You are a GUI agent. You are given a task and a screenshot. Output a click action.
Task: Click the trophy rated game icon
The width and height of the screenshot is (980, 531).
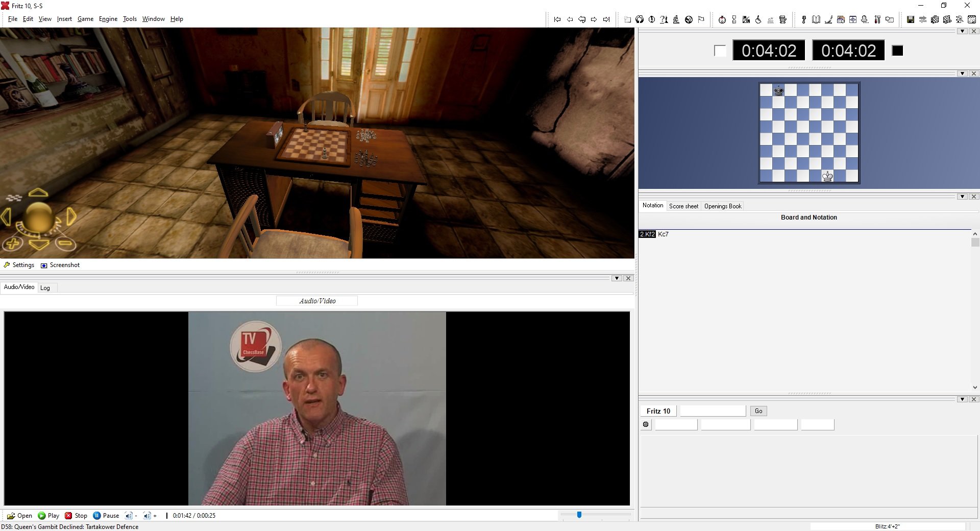click(x=783, y=19)
